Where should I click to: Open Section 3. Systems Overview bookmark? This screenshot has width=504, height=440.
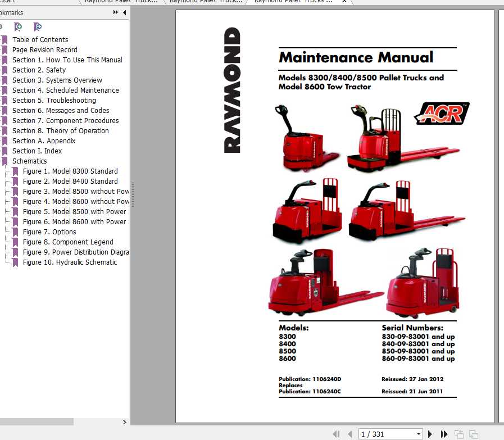(57, 80)
